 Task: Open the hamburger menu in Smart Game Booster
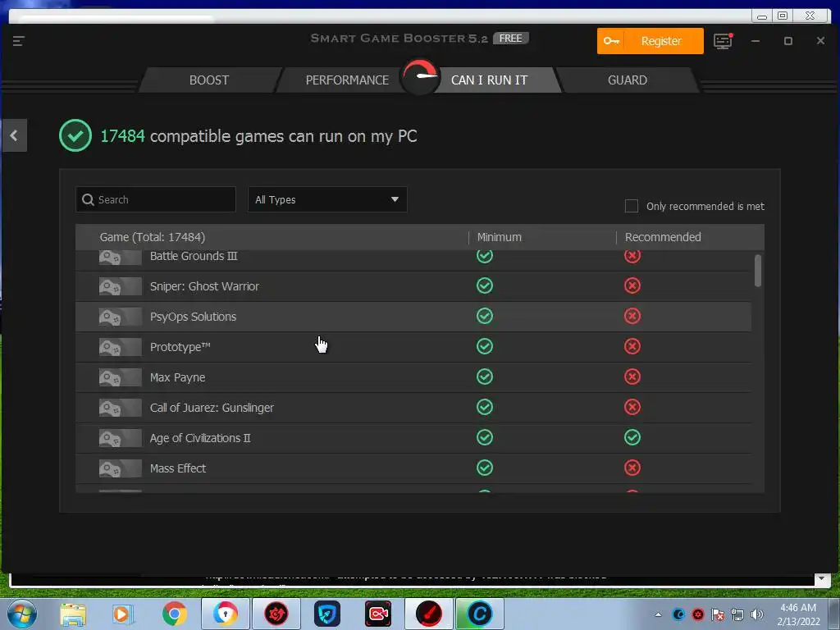(18, 41)
